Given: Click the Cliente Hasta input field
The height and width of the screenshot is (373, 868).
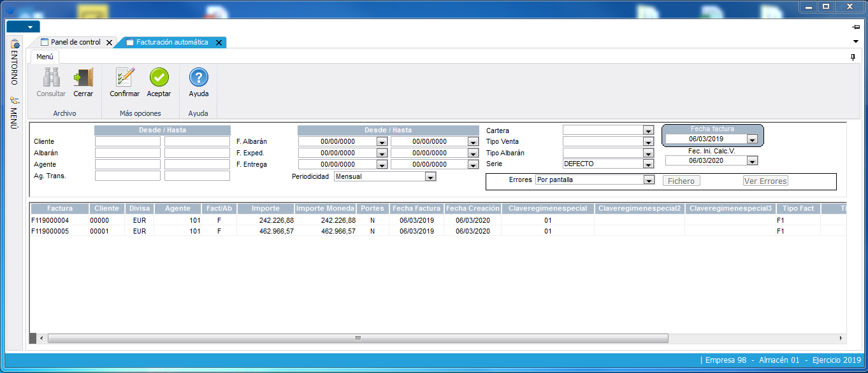Looking at the screenshot, I should coord(197,141).
